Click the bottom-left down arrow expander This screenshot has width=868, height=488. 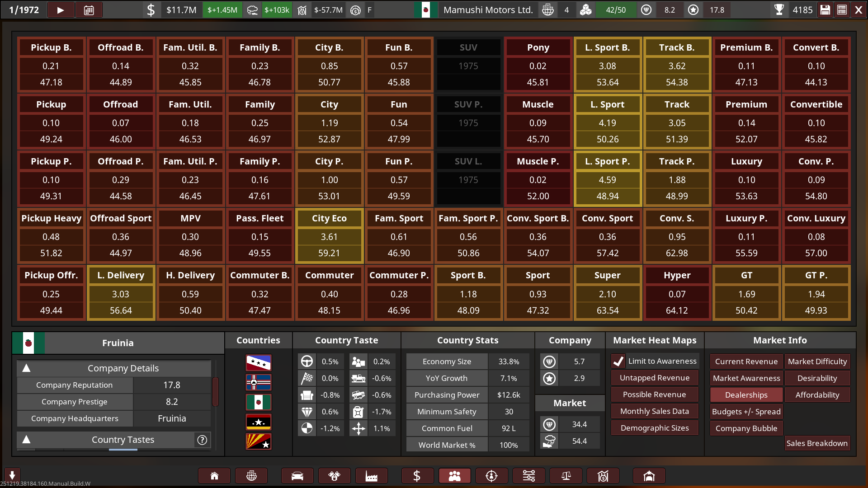point(12,475)
